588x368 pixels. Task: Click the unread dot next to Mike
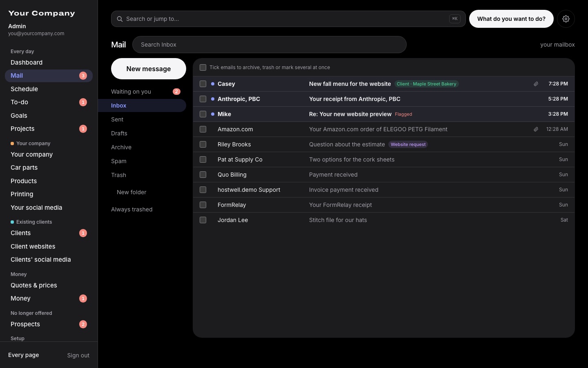point(213,114)
